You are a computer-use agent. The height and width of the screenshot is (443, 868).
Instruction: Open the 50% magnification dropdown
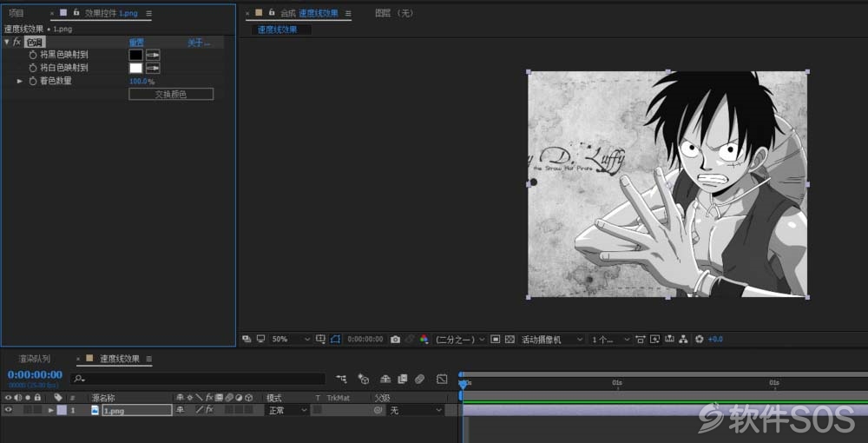coord(291,339)
